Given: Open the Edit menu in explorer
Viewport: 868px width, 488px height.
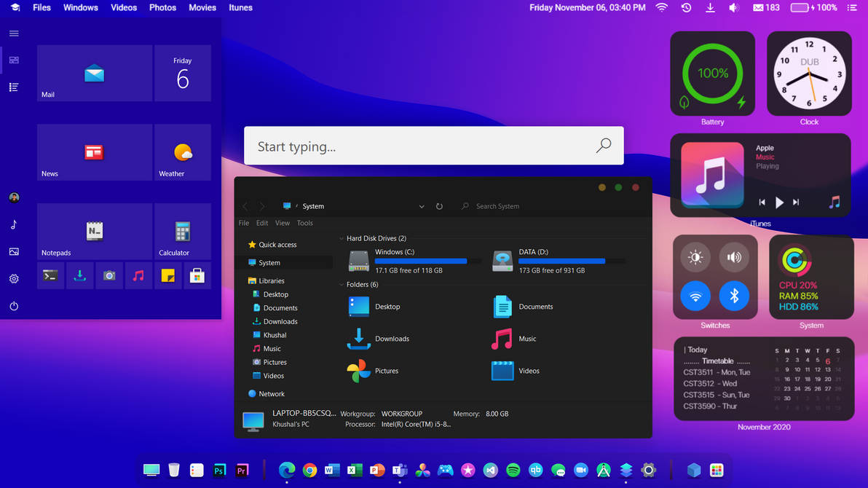Looking at the screenshot, I should click(x=262, y=223).
